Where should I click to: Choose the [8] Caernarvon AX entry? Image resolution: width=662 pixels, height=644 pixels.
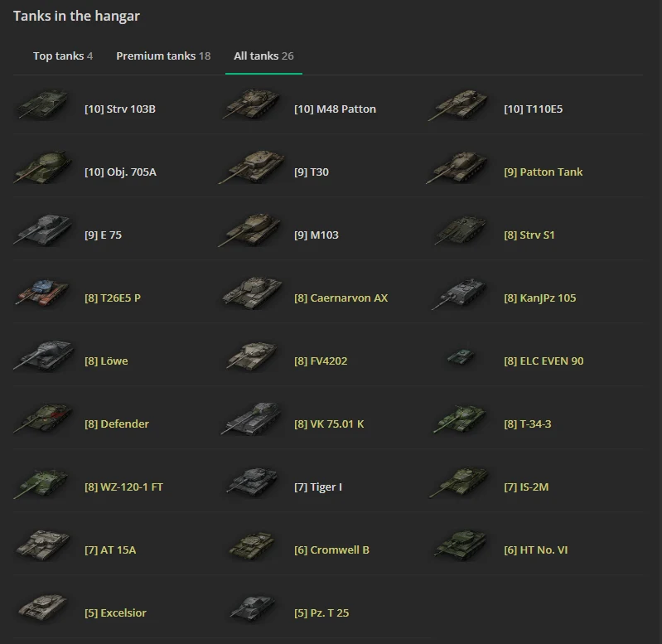[x=341, y=298]
